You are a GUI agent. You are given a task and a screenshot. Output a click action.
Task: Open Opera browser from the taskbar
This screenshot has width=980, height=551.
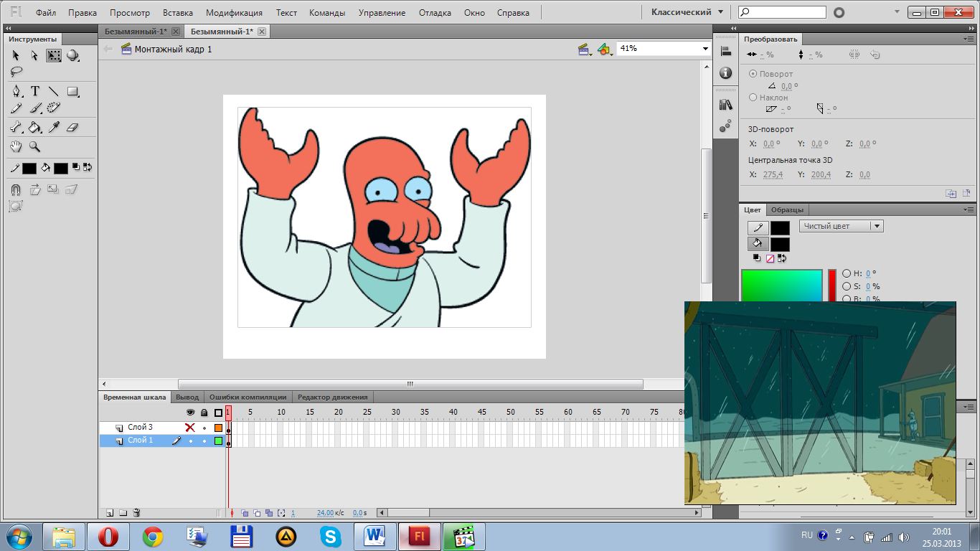[108, 537]
